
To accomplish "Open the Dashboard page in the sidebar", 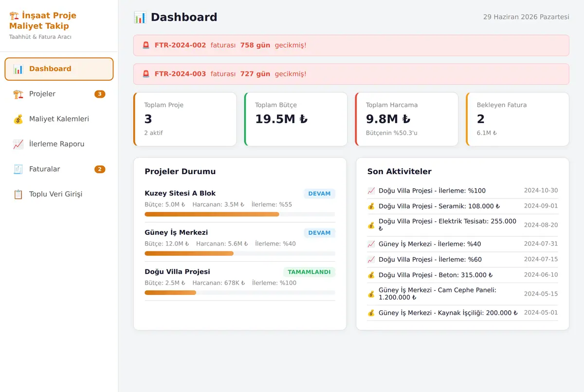I will tap(59, 69).
